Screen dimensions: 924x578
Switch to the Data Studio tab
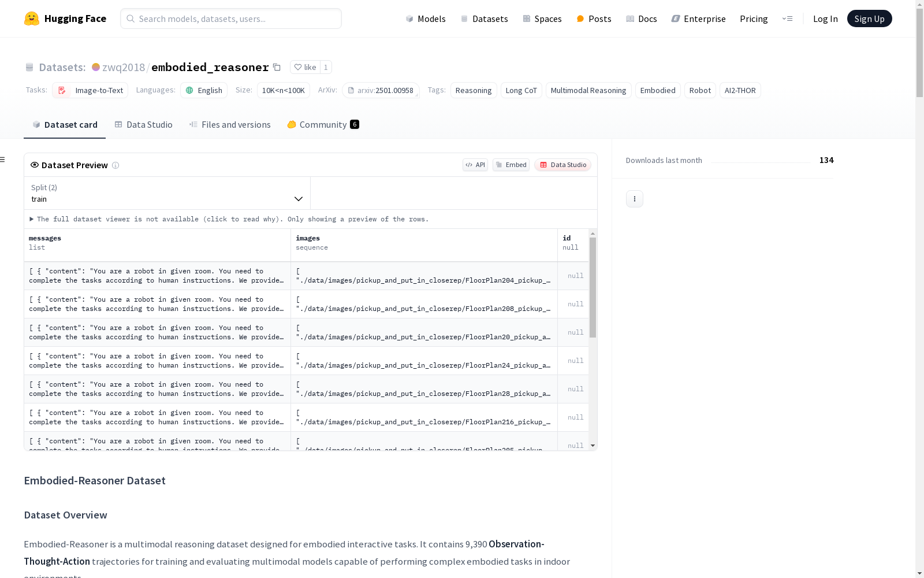pyautogui.click(x=143, y=125)
